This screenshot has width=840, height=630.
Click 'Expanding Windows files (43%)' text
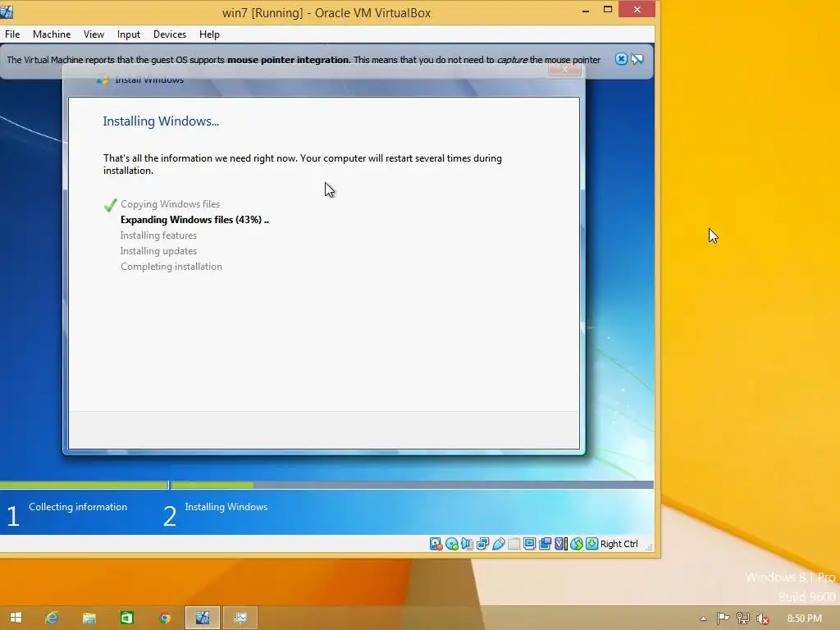click(191, 220)
